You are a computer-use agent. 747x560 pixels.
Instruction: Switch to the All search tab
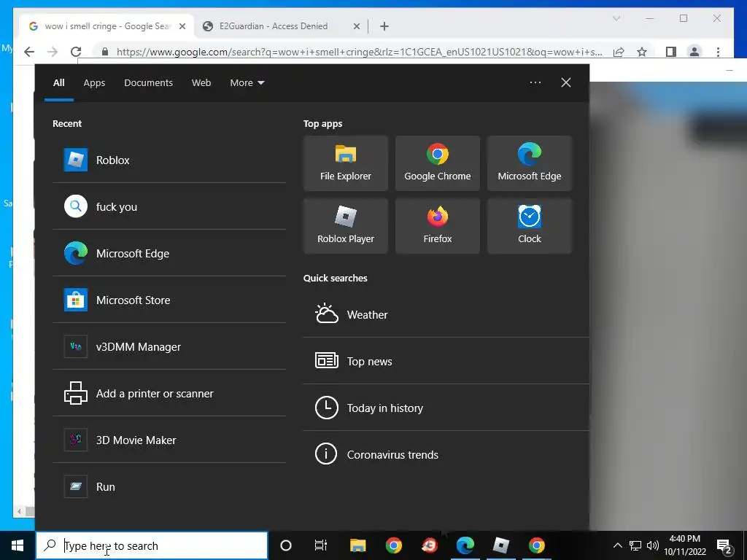point(59,83)
